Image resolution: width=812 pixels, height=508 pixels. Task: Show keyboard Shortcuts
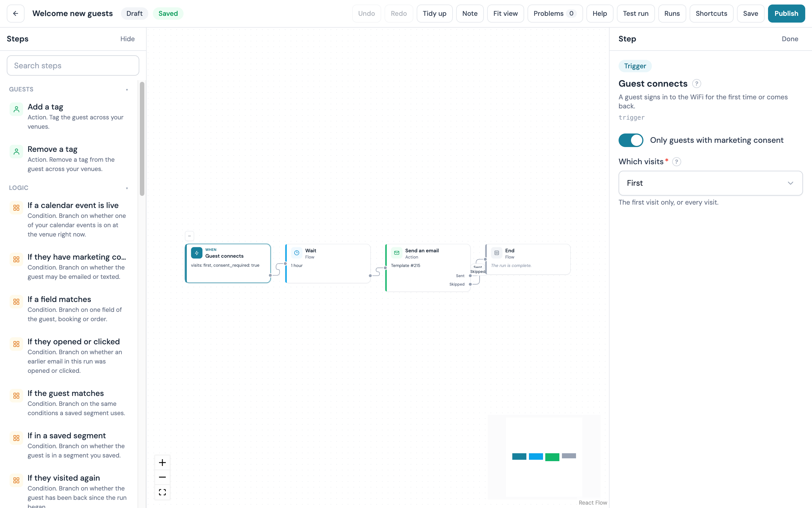pyautogui.click(x=711, y=14)
